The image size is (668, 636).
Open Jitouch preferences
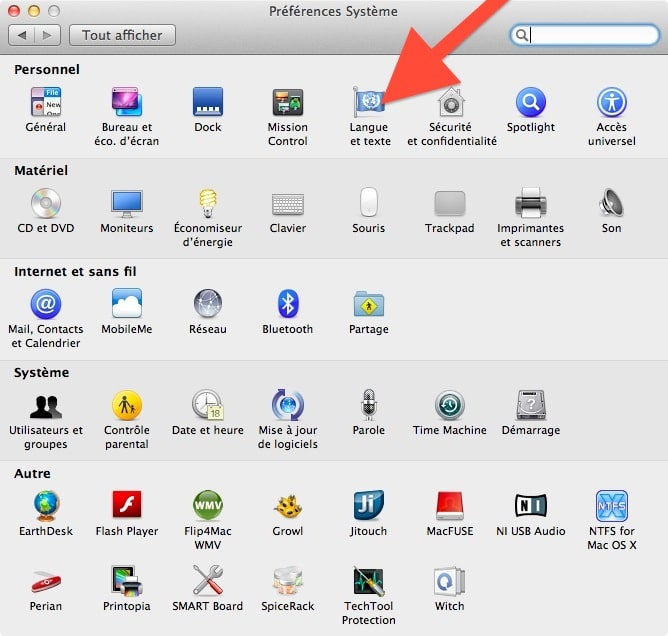pyautogui.click(x=369, y=506)
